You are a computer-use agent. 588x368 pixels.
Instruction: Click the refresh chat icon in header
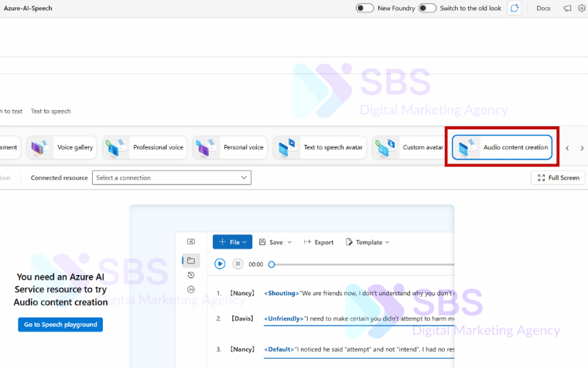514,8
